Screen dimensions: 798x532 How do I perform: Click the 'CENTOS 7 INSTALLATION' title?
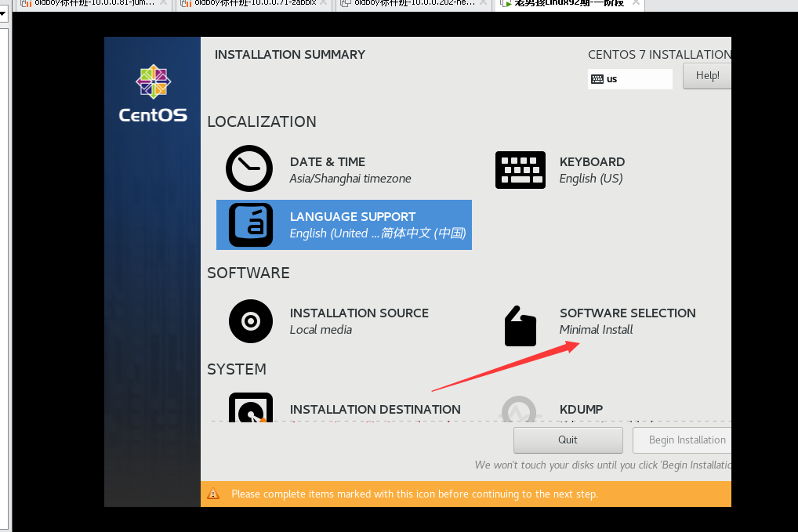(x=659, y=54)
